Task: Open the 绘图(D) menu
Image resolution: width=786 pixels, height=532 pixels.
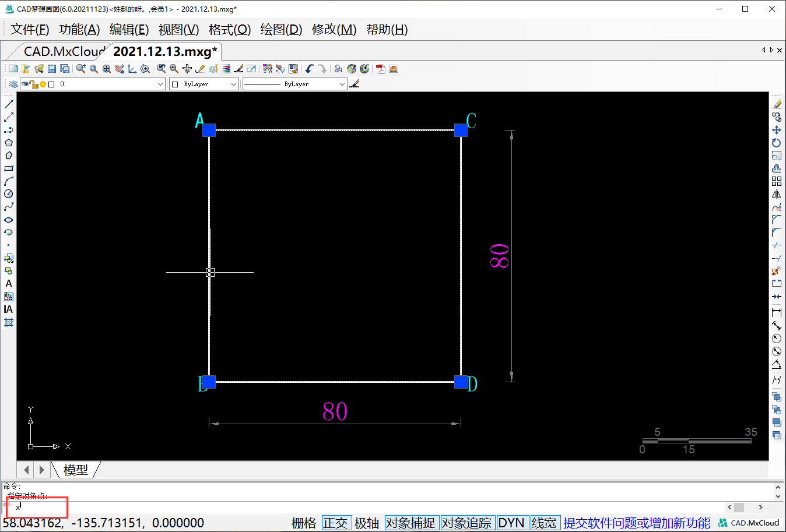Action: (x=281, y=29)
